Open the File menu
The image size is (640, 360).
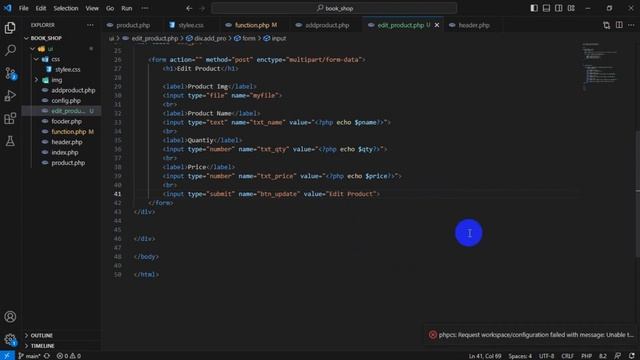pyautogui.click(x=24, y=8)
